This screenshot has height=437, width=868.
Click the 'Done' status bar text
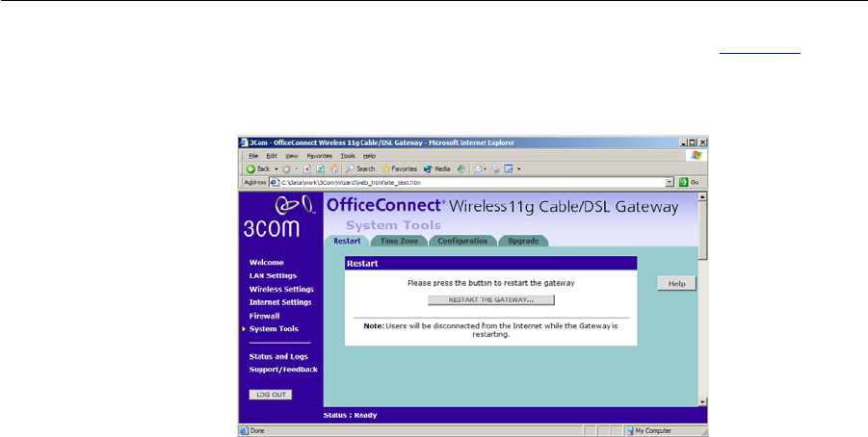(257, 430)
